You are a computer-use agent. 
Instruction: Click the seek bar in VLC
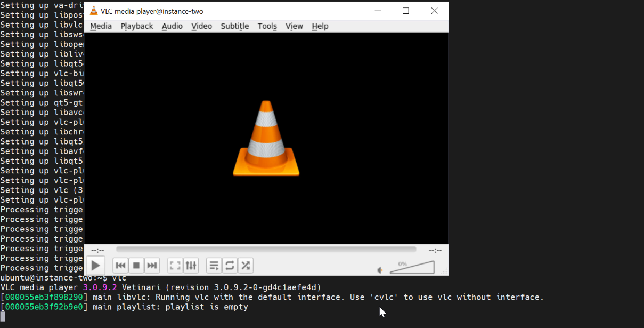(x=266, y=249)
